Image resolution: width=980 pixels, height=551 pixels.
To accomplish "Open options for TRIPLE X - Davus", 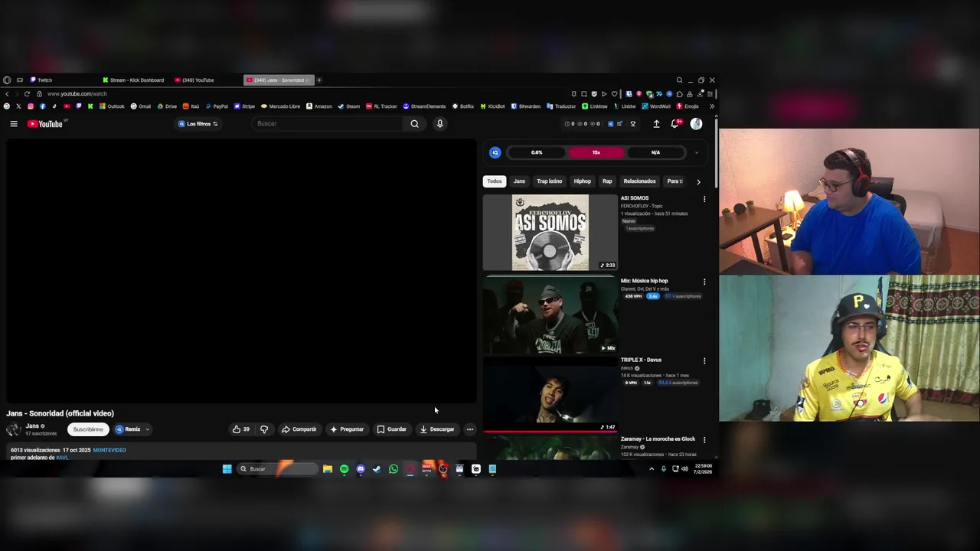I will (x=704, y=360).
